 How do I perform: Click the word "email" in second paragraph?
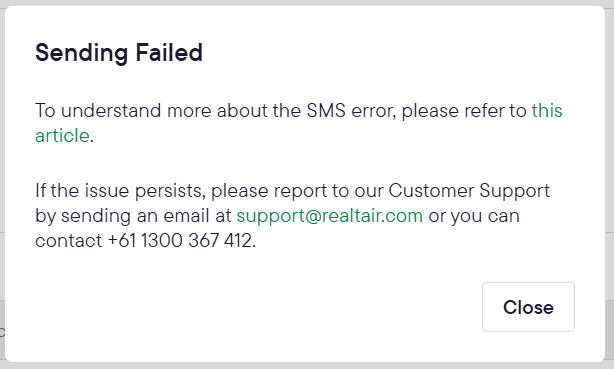tap(186, 216)
